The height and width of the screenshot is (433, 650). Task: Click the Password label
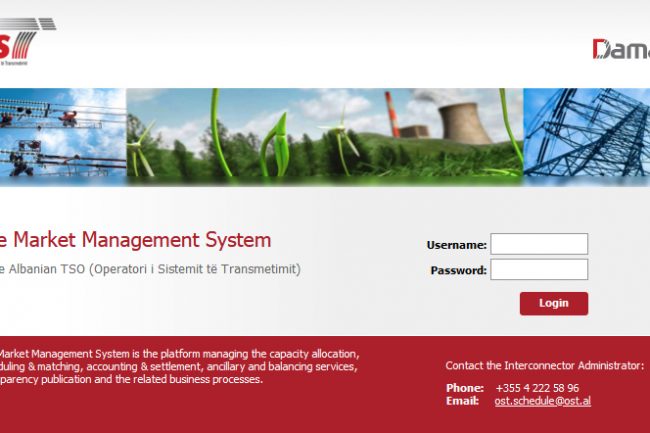point(458,271)
